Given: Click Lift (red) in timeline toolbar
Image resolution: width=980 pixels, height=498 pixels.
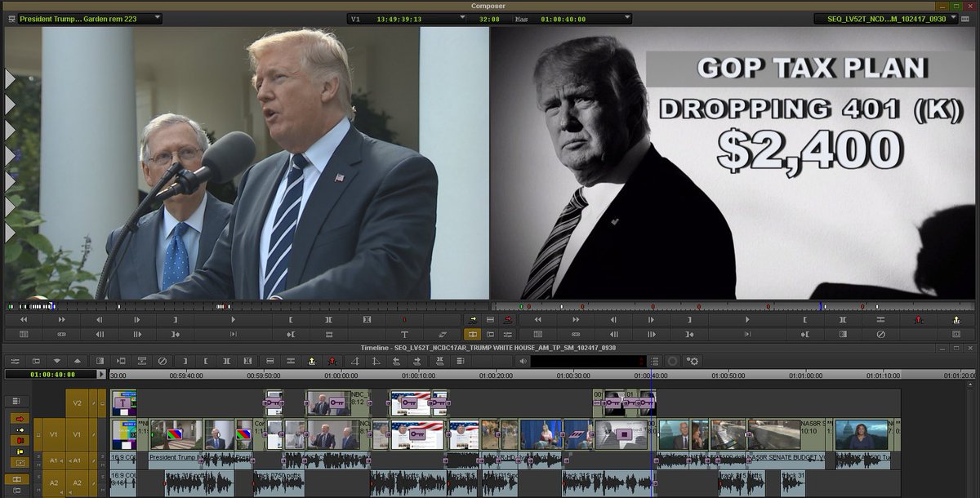Looking at the screenshot, I should click(332, 362).
